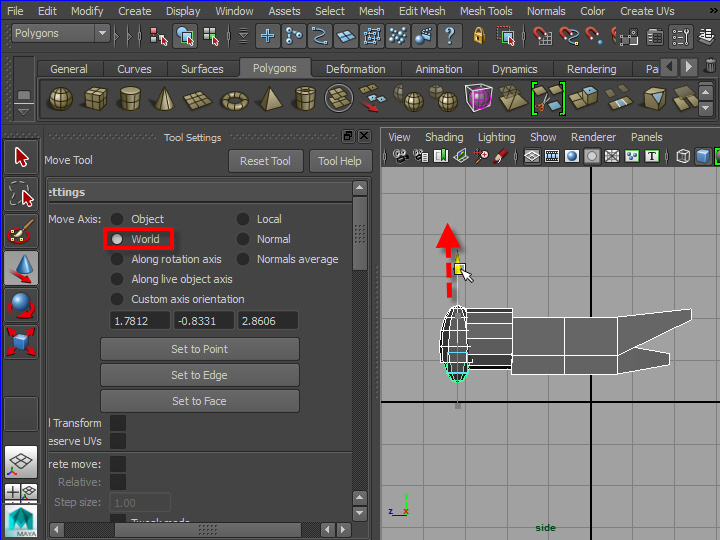Click the single perspective view layout icon
The image size is (720, 540).
(x=21, y=461)
